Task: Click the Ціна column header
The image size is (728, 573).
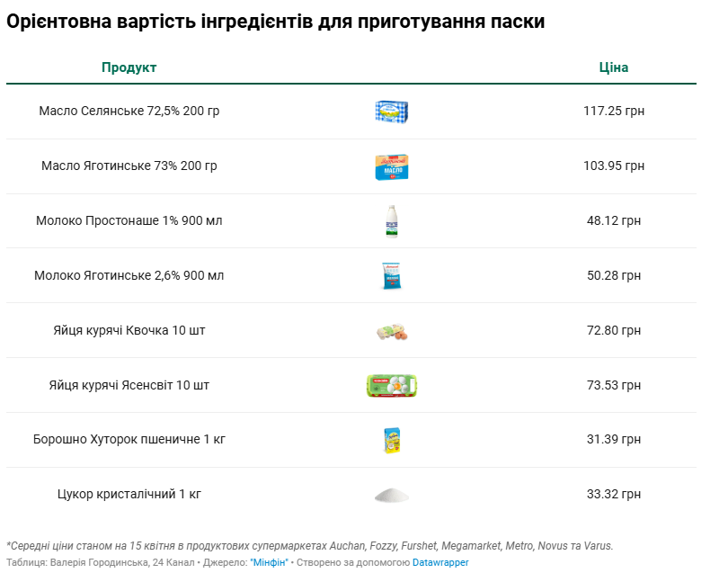Action: (614, 67)
